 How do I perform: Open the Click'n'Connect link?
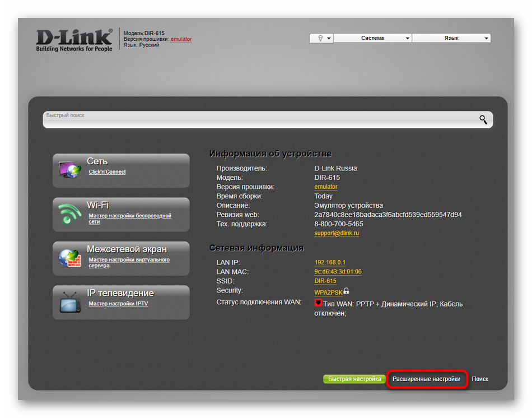coord(107,172)
